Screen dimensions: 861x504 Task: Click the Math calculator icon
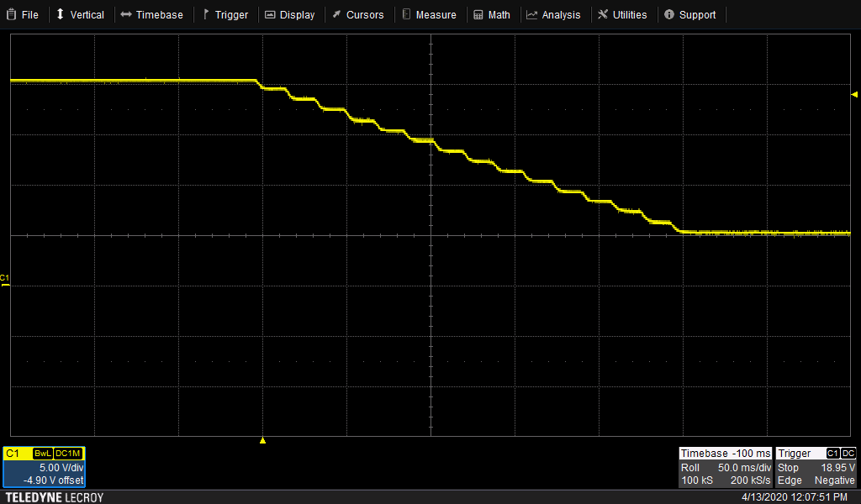[478, 14]
